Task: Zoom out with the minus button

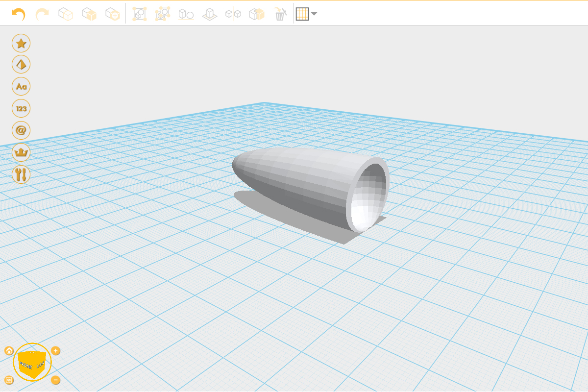Action: (x=56, y=380)
